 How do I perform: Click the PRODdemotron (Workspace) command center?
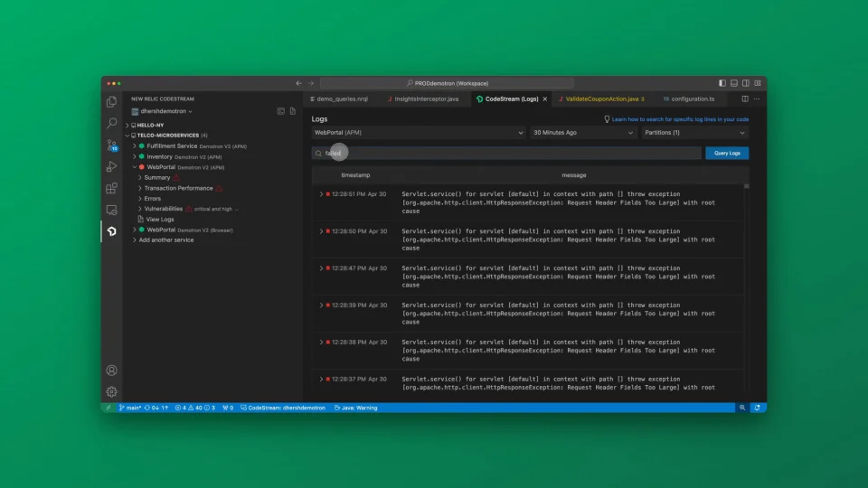(x=447, y=83)
